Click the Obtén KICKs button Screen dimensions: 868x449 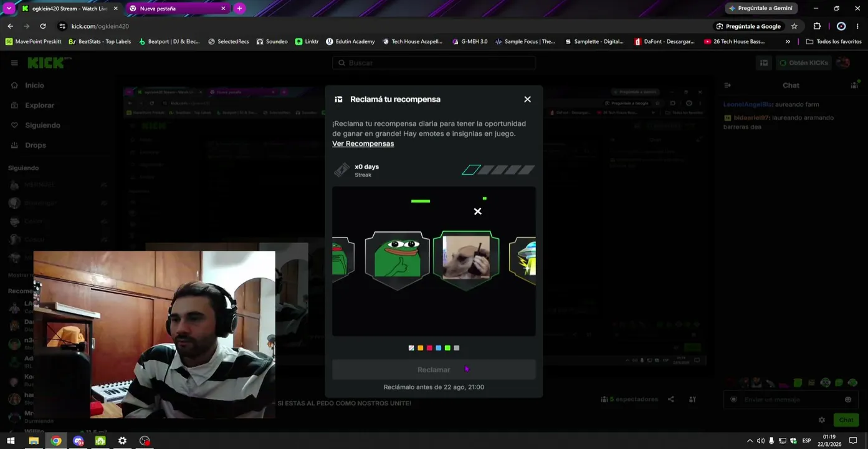click(803, 63)
